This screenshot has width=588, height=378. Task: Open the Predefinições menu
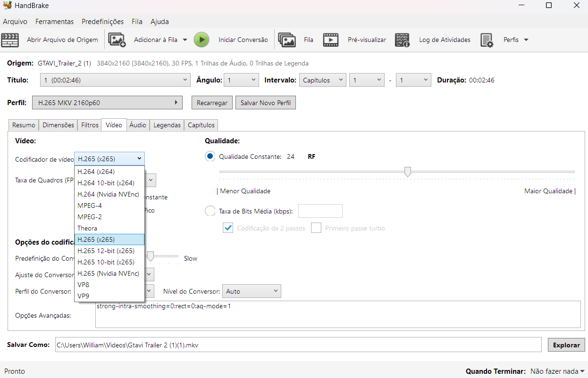tap(102, 22)
